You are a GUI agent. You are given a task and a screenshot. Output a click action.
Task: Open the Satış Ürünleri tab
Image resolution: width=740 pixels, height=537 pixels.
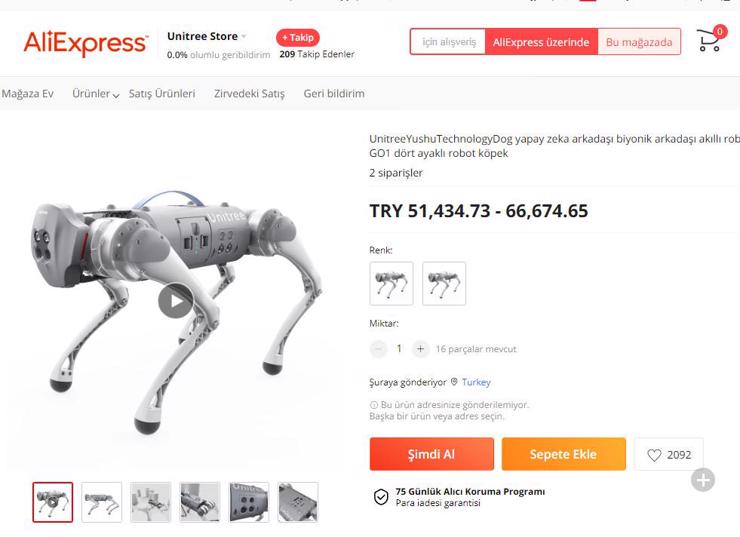(162, 93)
